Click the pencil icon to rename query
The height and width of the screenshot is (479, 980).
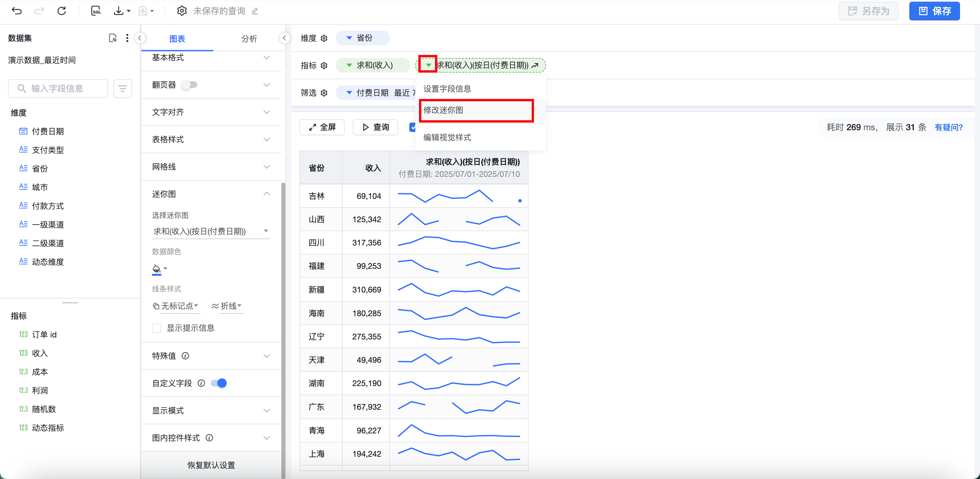coord(255,11)
